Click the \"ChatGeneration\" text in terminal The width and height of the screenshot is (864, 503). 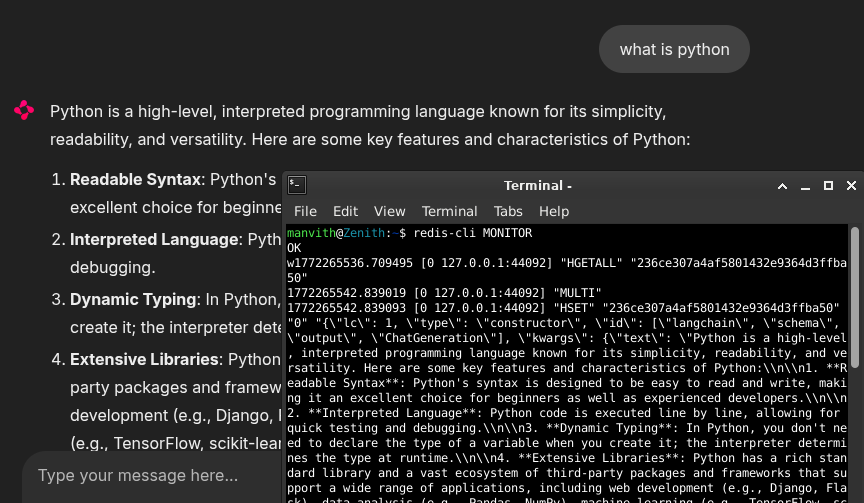click(437, 338)
